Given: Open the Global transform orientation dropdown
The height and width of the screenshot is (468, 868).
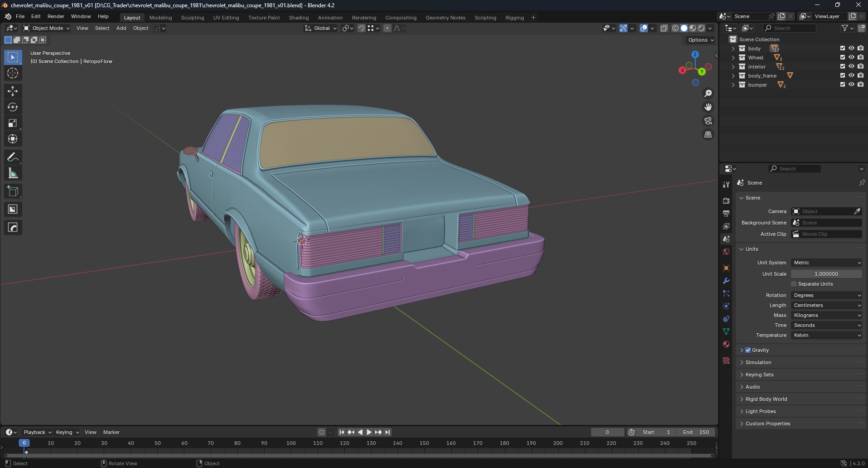Looking at the screenshot, I should [x=321, y=28].
